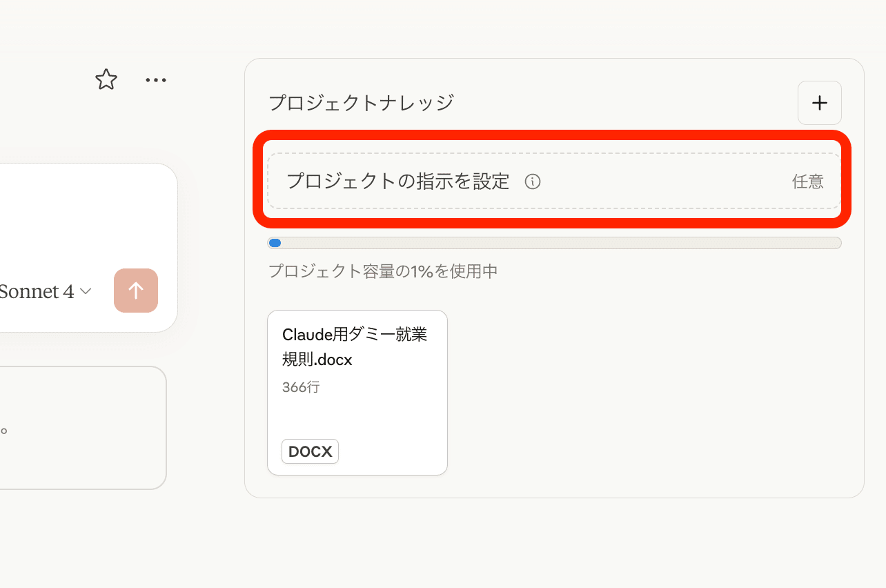Send the message with the arrow button
The height and width of the screenshot is (588, 886).
click(136, 291)
